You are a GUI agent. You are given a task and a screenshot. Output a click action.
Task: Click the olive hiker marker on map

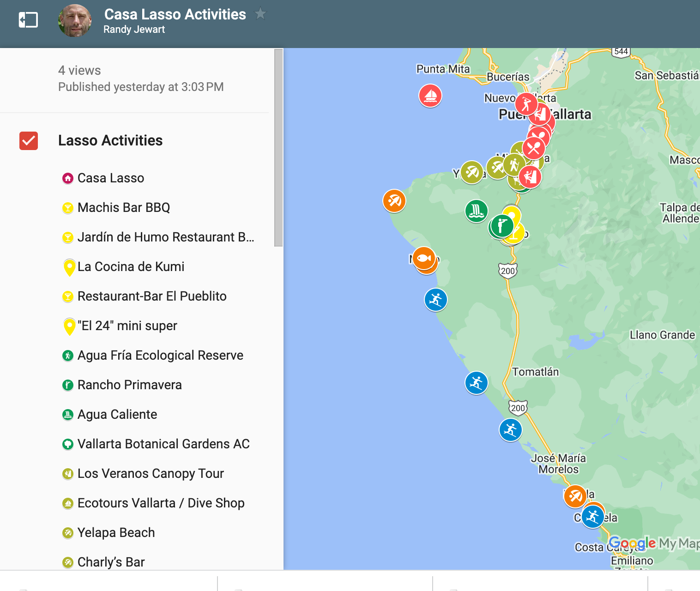point(514,164)
